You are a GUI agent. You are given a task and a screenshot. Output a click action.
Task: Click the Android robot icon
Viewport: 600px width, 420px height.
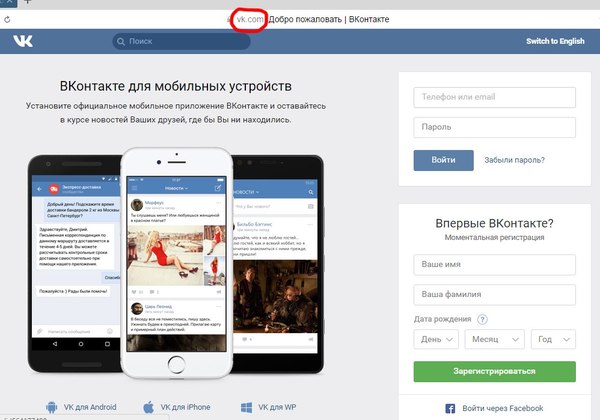point(51,407)
